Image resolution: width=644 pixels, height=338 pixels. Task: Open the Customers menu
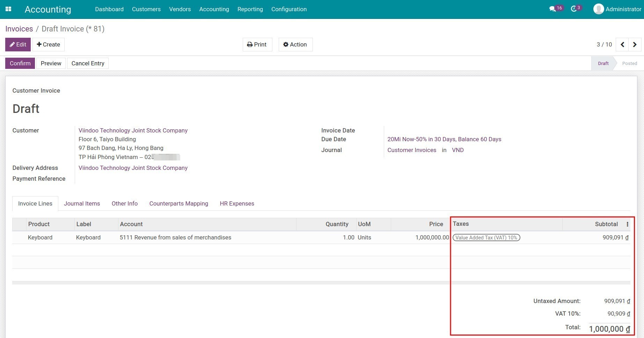146,9
